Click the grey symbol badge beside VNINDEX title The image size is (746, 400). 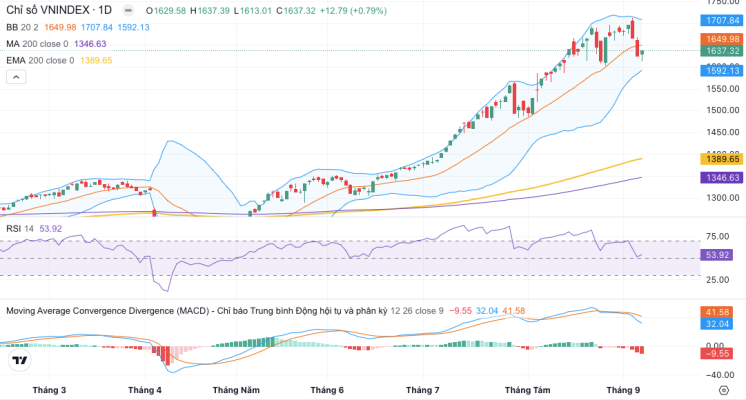point(128,10)
